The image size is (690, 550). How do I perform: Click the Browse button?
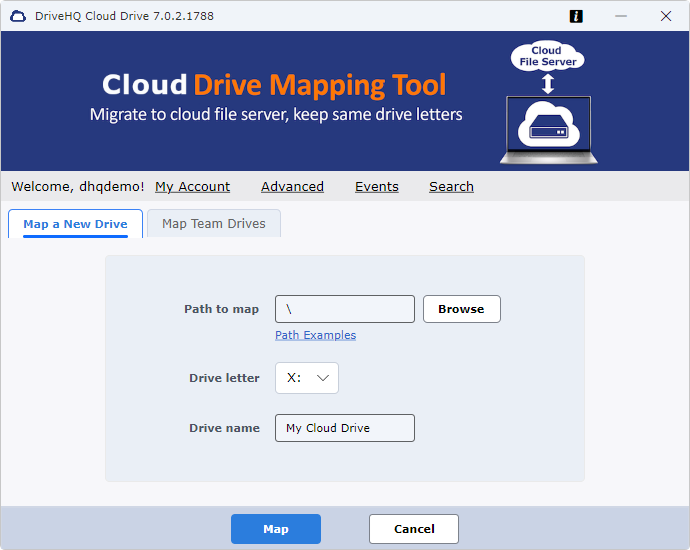[x=462, y=309]
